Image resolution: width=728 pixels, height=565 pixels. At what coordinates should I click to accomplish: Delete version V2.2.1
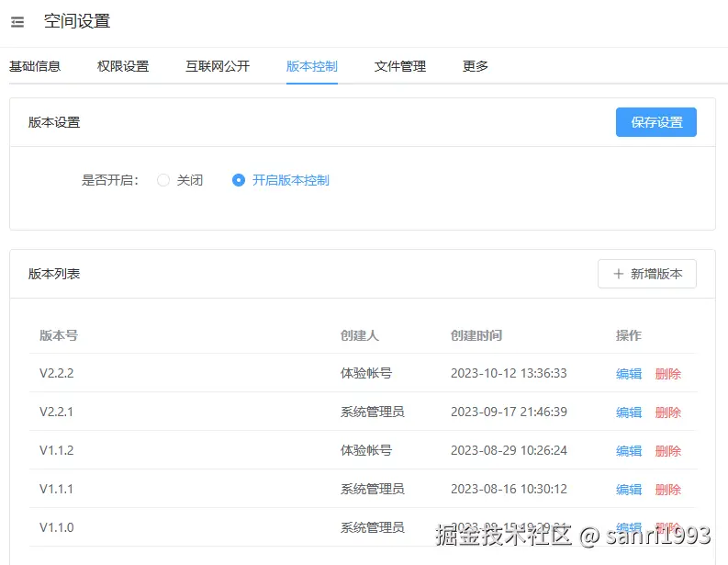click(668, 412)
